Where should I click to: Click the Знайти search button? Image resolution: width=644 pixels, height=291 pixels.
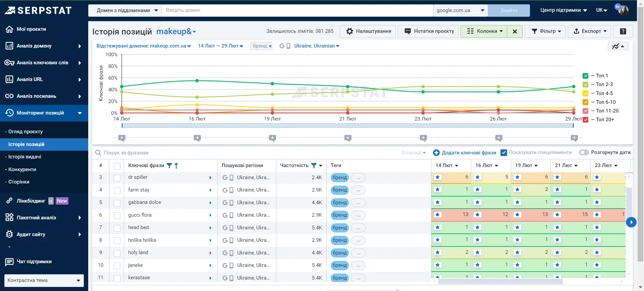pyautogui.click(x=509, y=10)
